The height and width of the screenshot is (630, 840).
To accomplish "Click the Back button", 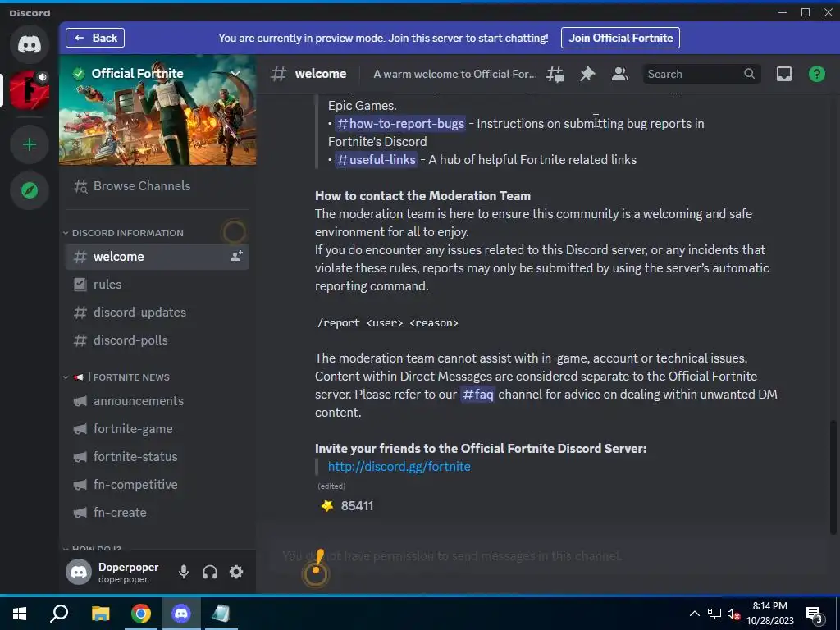I will tap(95, 38).
